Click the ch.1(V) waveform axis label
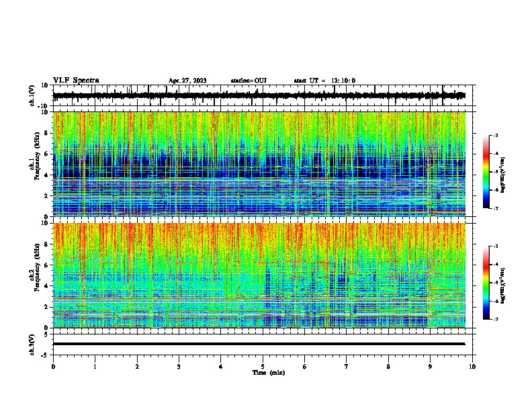Viewport: 532px width, 411px height. [x=32, y=95]
